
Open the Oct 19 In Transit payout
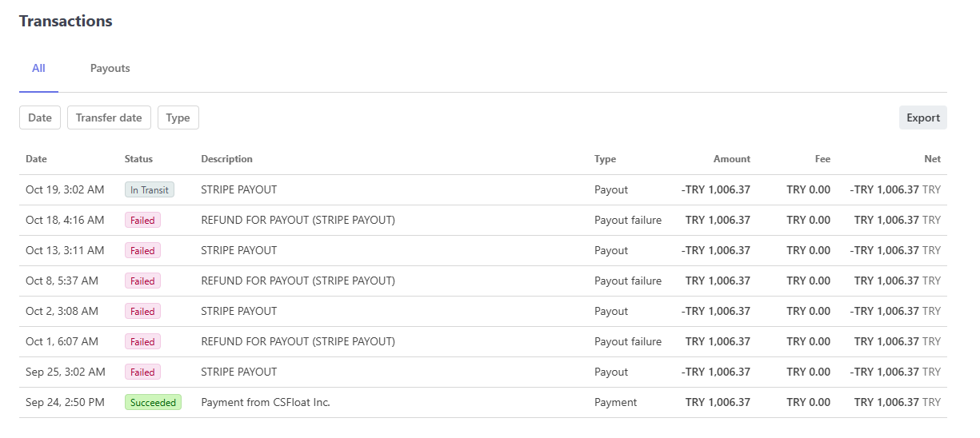click(x=238, y=190)
